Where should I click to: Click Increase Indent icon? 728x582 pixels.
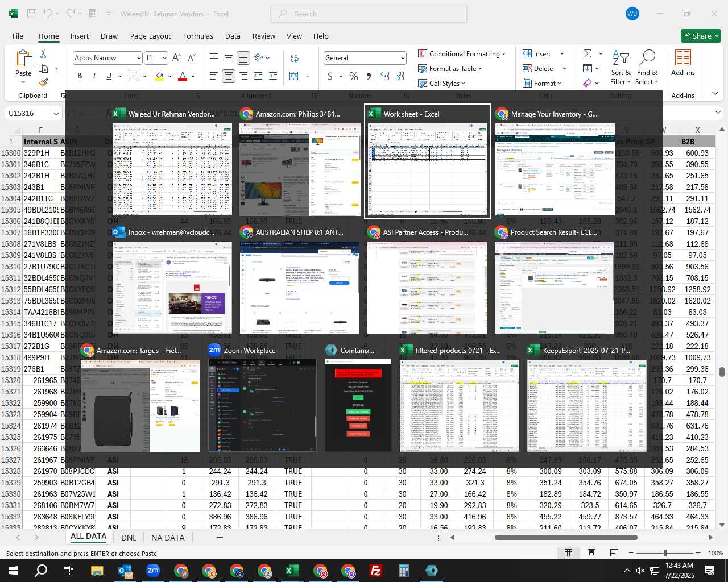273,76
